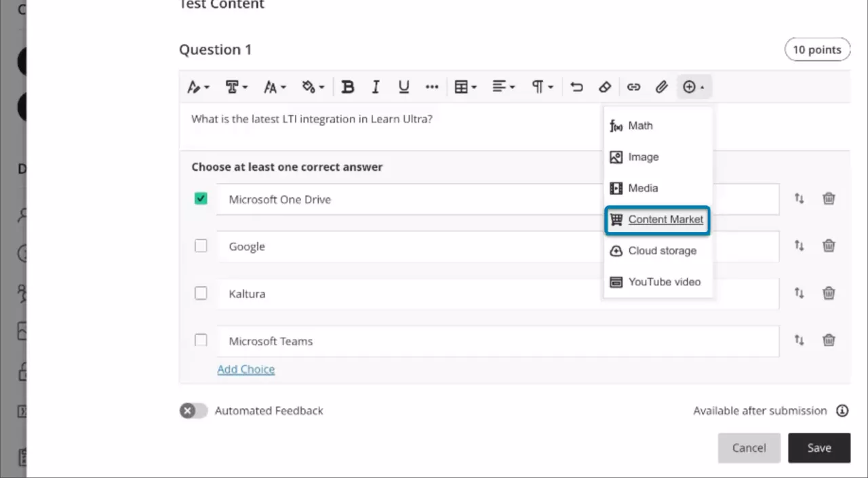Mark Google as a correct answer
This screenshot has width=868, height=478.
click(201, 246)
